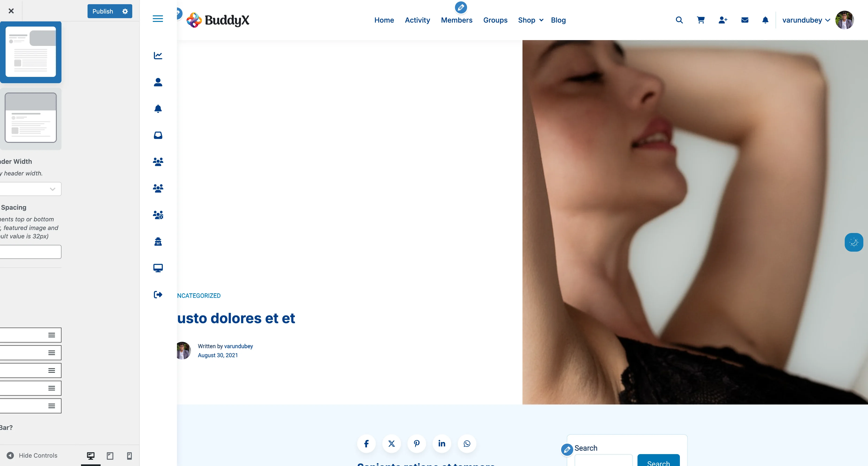Click the edit pencil above the menu
The width and height of the screenshot is (868, 466).
tap(461, 7)
